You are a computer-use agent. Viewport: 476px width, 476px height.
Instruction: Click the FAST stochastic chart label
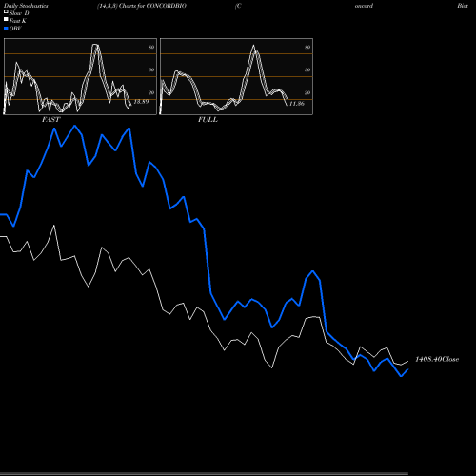click(x=50, y=120)
